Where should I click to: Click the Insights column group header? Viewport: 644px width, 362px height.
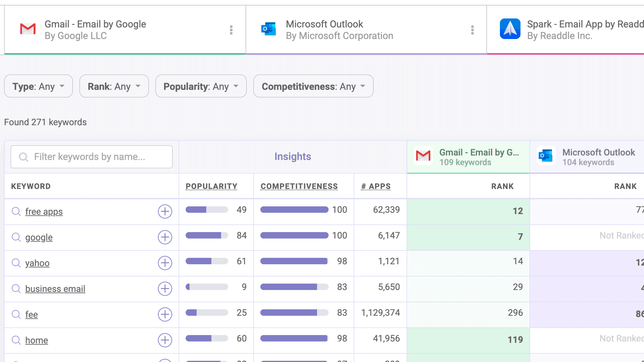pos(293,156)
